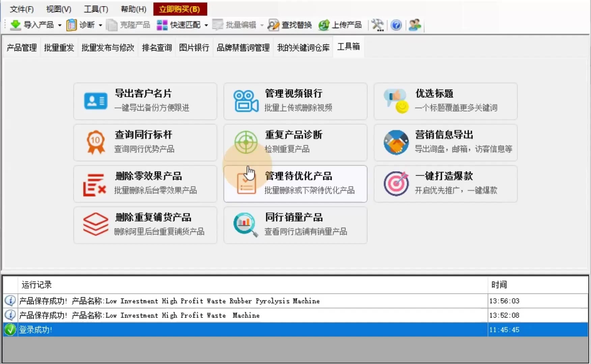
Task: Open 删除零效果产品 red list icon
Action: [x=94, y=185]
